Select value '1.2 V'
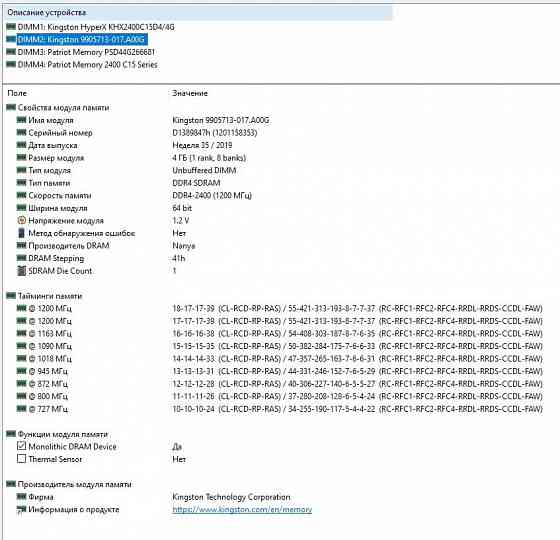This screenshot has width=560, height=540. (181, 221)
